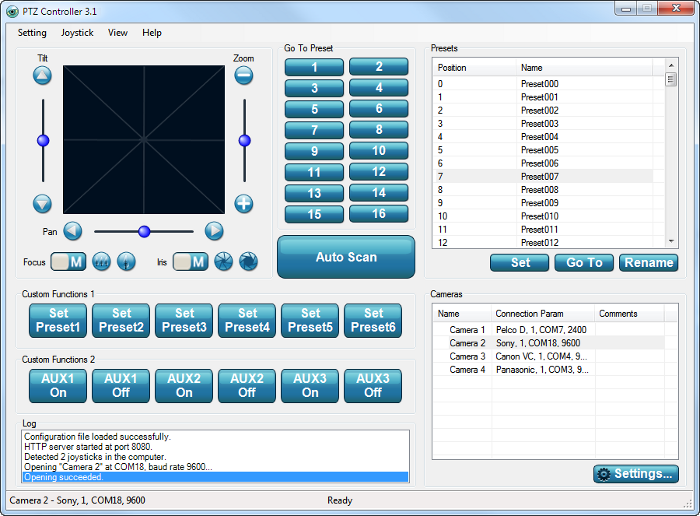Click the Position column header
The width and height of the screenshot is (700, 516).
[x=475, y=68]
